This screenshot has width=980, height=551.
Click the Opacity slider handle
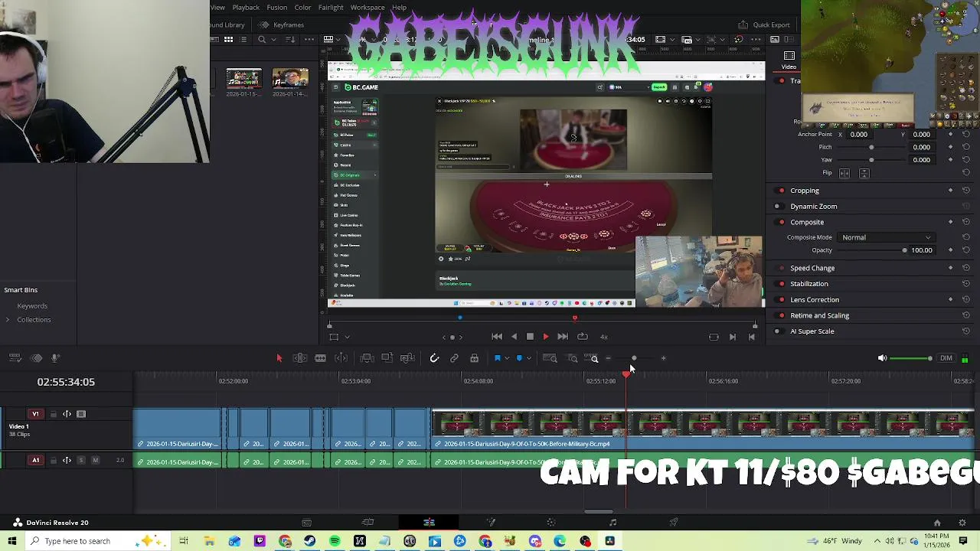[904, 250]
